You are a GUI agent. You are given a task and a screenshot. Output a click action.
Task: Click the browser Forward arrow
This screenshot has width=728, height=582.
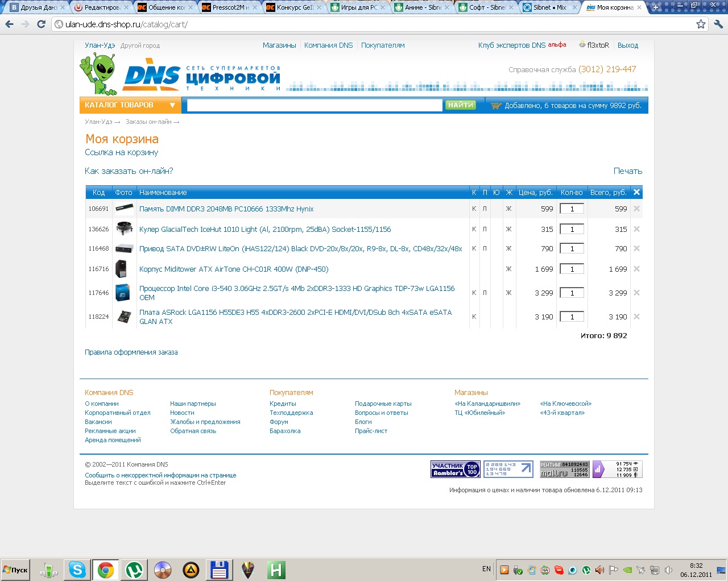click(x=25, y=24)
